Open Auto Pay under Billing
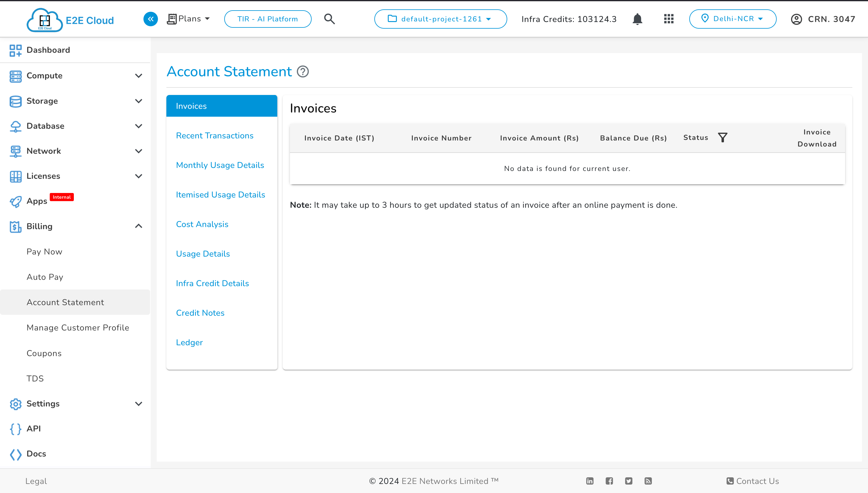Viewport: 868px width, 493px height. point(45,277)
